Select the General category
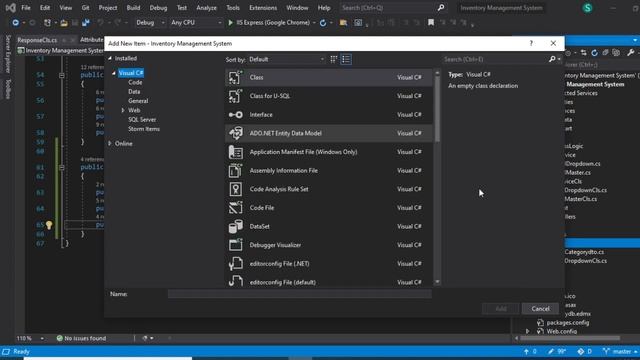The height and width of the screenshot is (360, 640). point(138,101)
